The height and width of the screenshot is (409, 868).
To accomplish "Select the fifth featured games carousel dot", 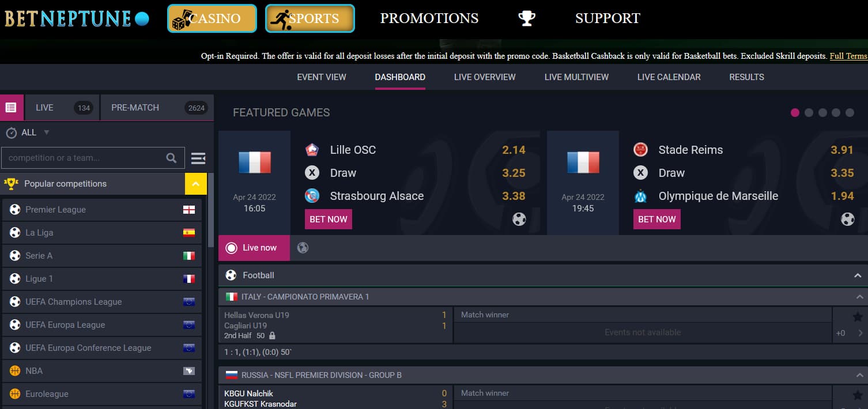I will coord(850,113).
